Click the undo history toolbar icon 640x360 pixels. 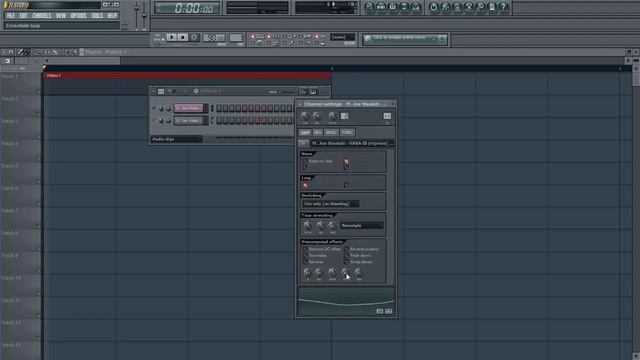433,7
